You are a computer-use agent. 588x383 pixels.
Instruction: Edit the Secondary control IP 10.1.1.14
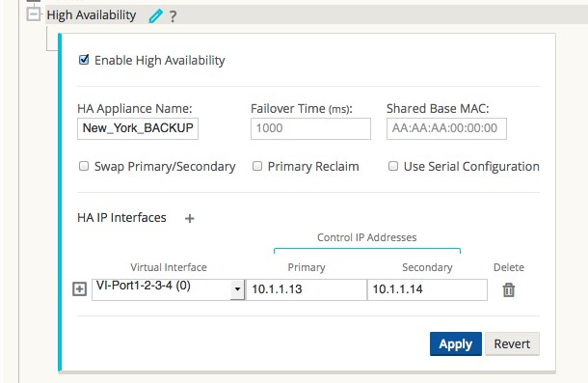pos(427,289)
